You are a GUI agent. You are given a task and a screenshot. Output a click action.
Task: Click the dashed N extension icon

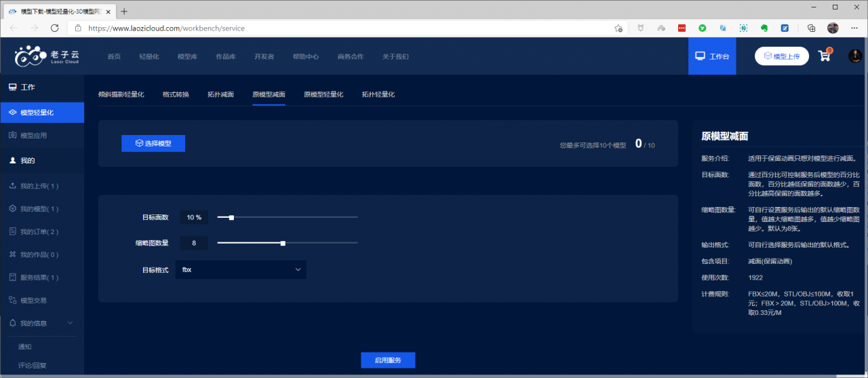click(x=743, y=28)
